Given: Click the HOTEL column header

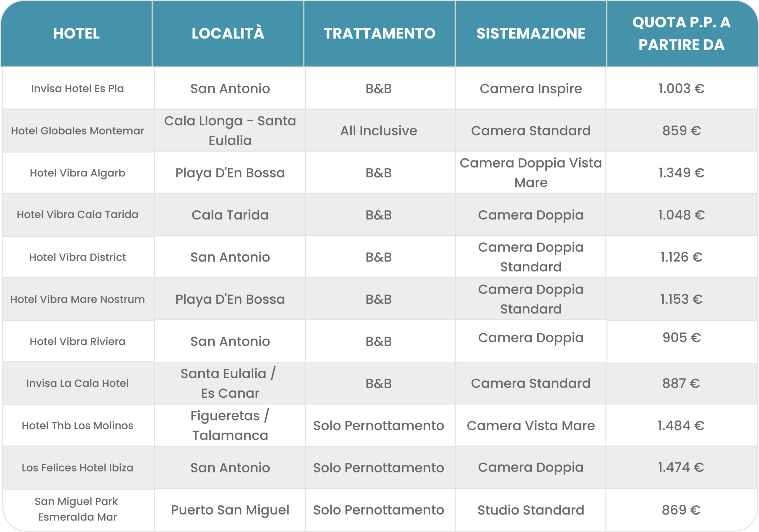Looking at the screenshot, I should click(76, 34).
